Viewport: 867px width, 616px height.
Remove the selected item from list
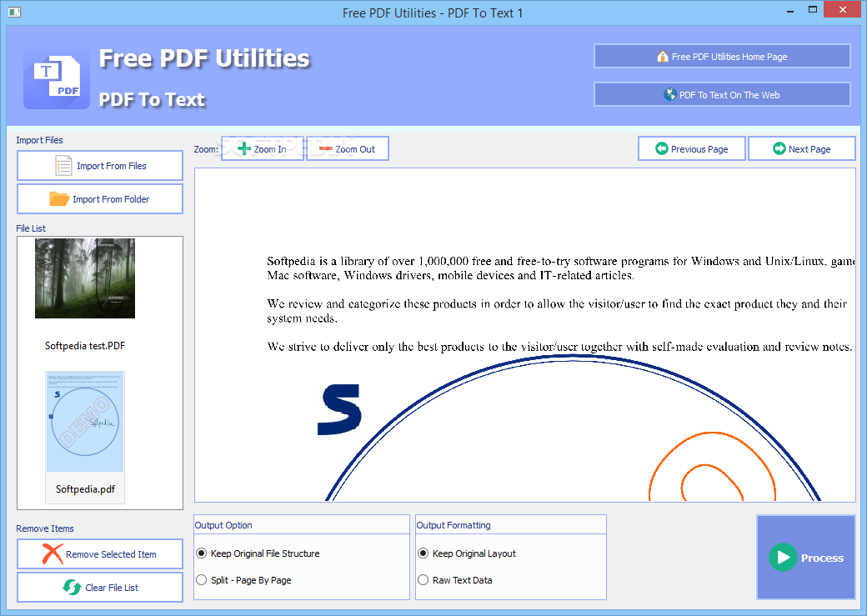tap(100, 554)
